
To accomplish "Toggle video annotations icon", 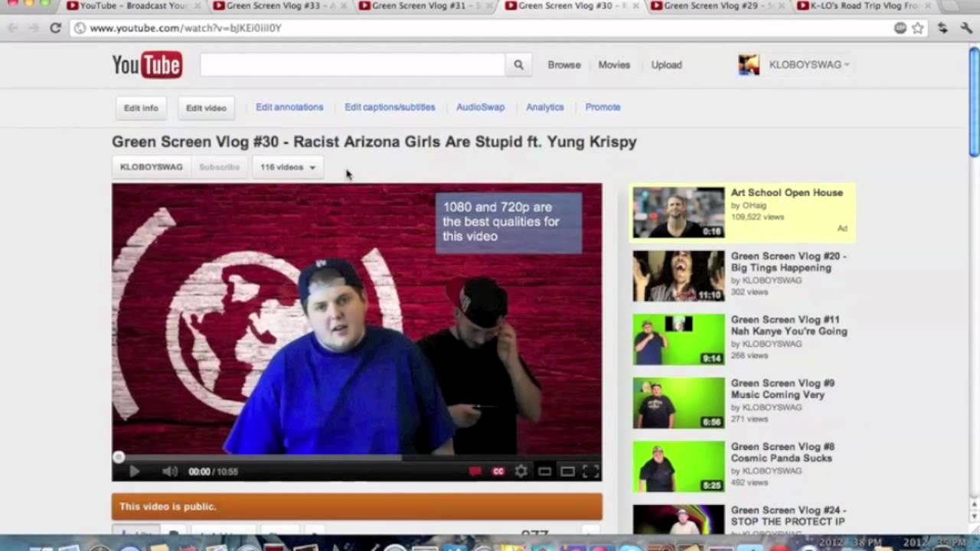I will point(475,471).
